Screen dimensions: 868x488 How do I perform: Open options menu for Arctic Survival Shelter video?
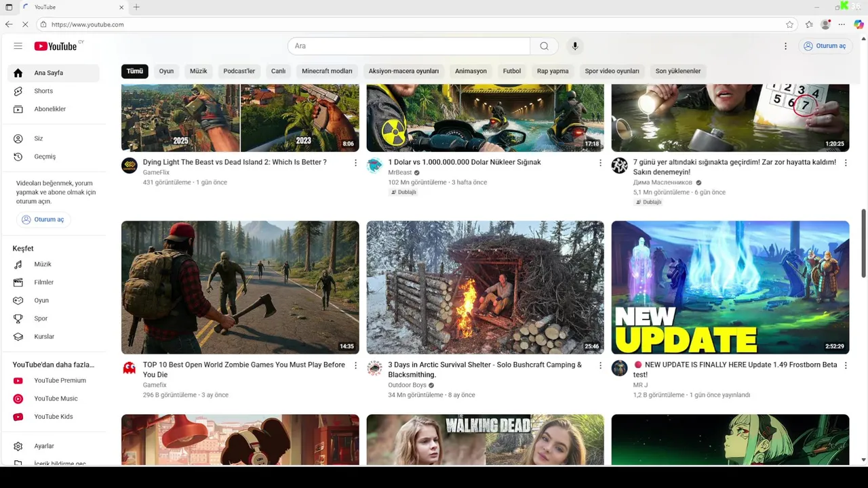600,365
